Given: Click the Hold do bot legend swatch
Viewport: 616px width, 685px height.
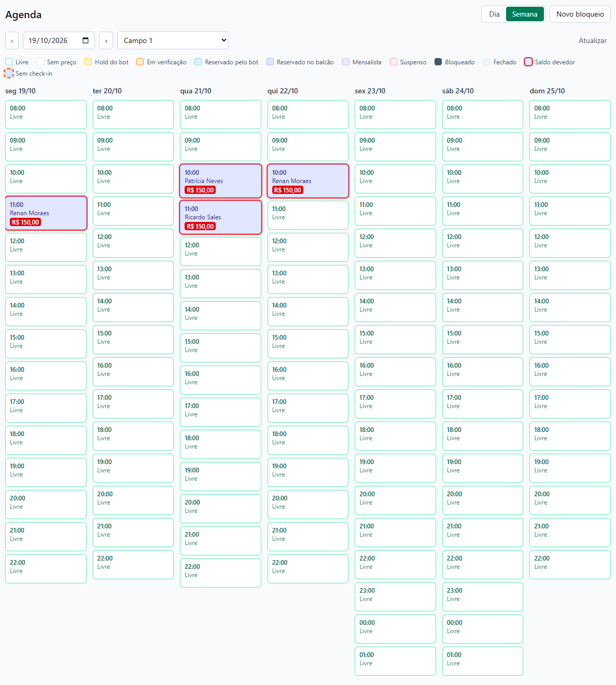Looking at the screenshot, I should [x=88, y=62].
